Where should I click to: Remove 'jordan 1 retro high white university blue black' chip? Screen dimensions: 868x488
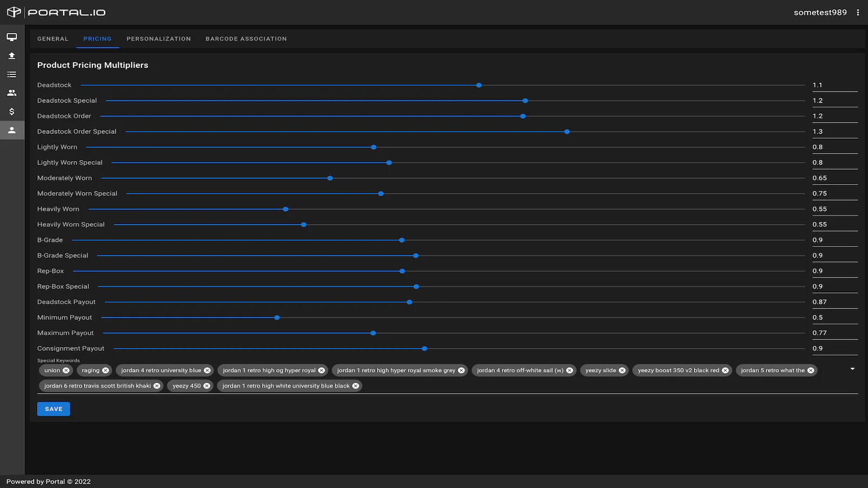pyautogui.click(x=356, y=386)
